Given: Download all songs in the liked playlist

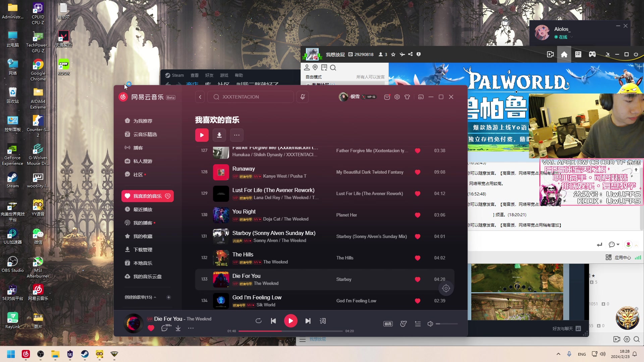Looking at the screenshot, I should click(x=219, y=135).
